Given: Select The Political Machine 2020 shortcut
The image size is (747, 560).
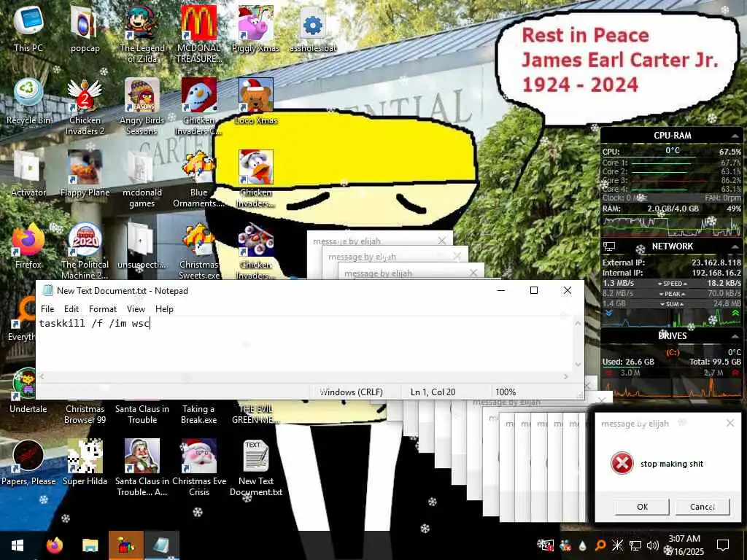Looking at the screenshot, I should coord(85,251).
